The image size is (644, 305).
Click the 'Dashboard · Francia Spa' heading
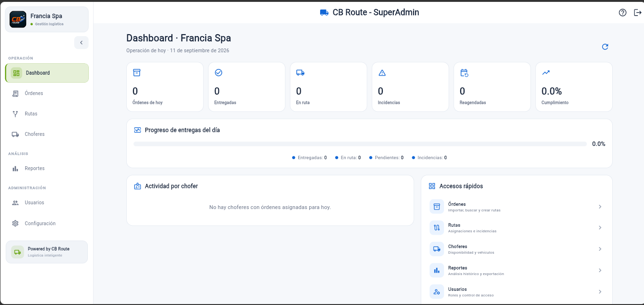179,38
